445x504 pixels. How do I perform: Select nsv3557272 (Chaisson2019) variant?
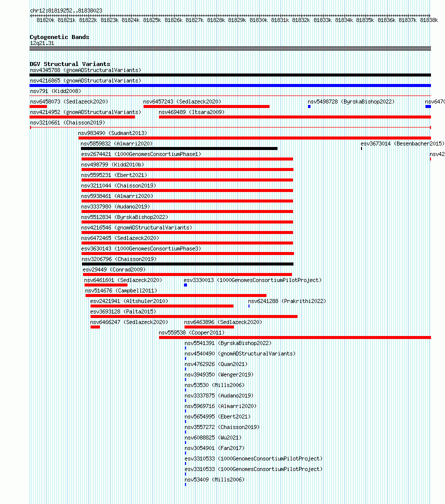(x=222, y=427)
